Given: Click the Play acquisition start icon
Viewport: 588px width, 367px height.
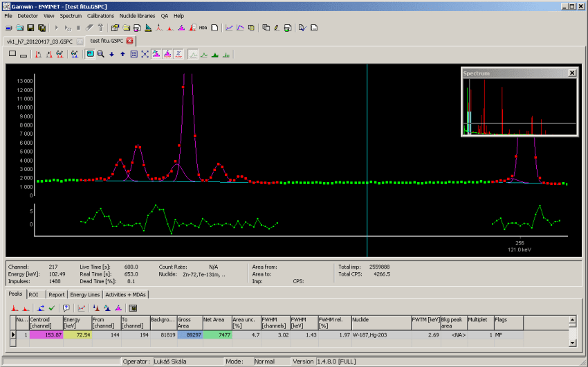Looking at the screenshot, I should (55, 28).
